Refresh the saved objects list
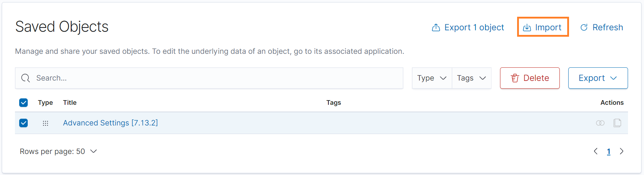644x175 pixels. (601, 27)
